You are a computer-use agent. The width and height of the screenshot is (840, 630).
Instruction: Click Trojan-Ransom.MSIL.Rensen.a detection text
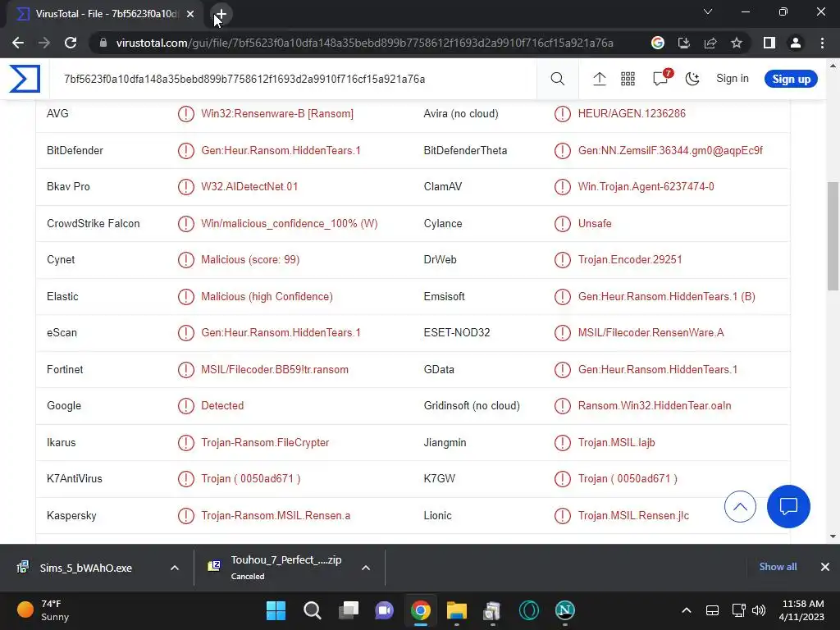click(x=276, y=516)
